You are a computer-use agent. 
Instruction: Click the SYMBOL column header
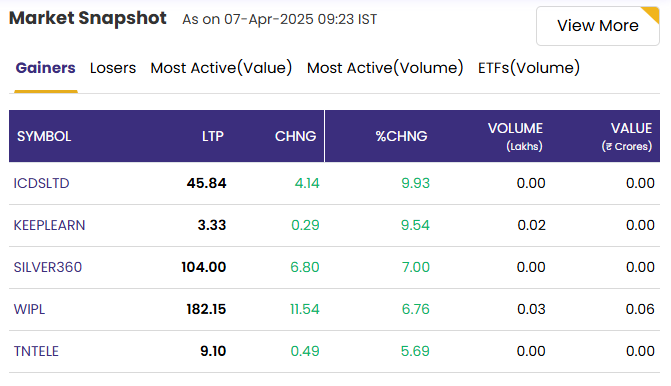(x=44, y=136)
